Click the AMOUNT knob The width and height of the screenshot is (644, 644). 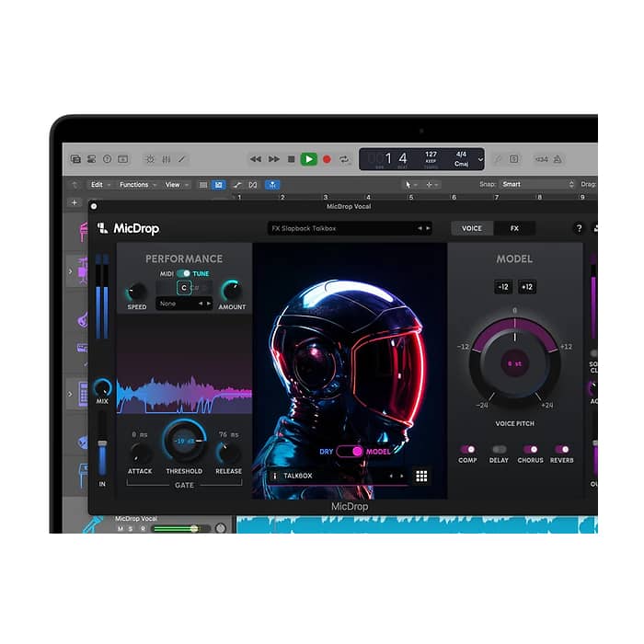232,292
